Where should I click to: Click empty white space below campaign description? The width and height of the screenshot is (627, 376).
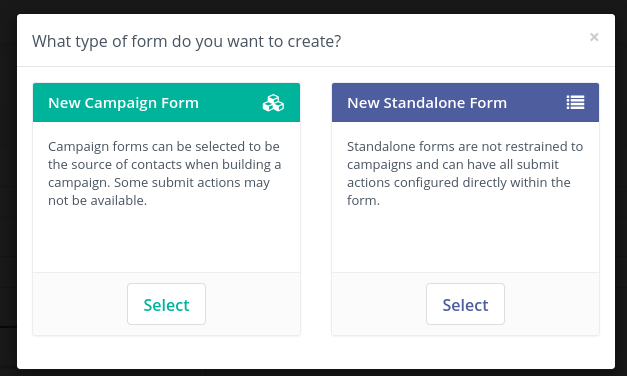166,240
